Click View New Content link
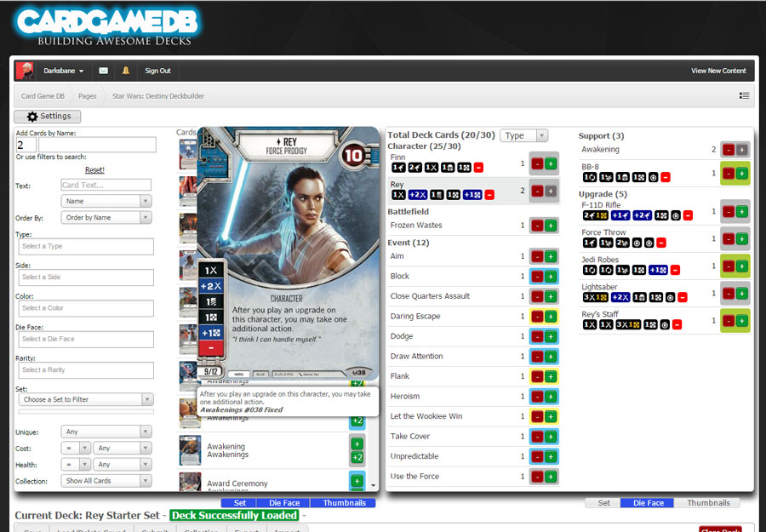Viewport: 766px width, 532px height. [718, 71]
